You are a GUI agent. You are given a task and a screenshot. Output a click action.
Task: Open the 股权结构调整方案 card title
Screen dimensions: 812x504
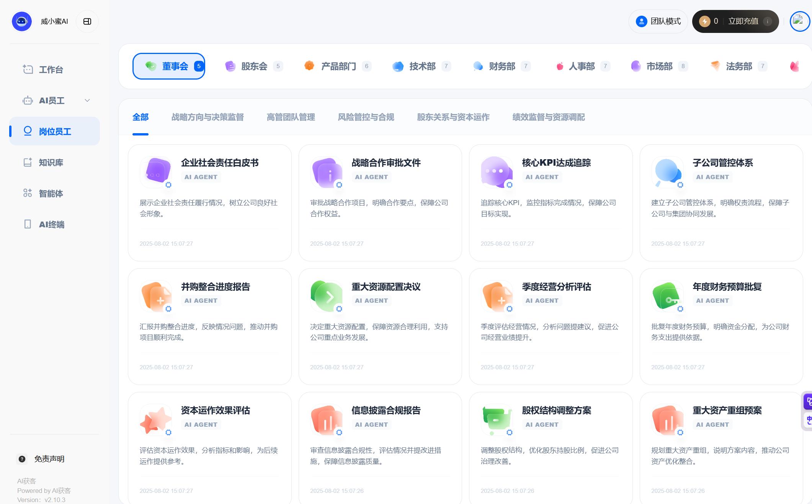tap(557, 410)
